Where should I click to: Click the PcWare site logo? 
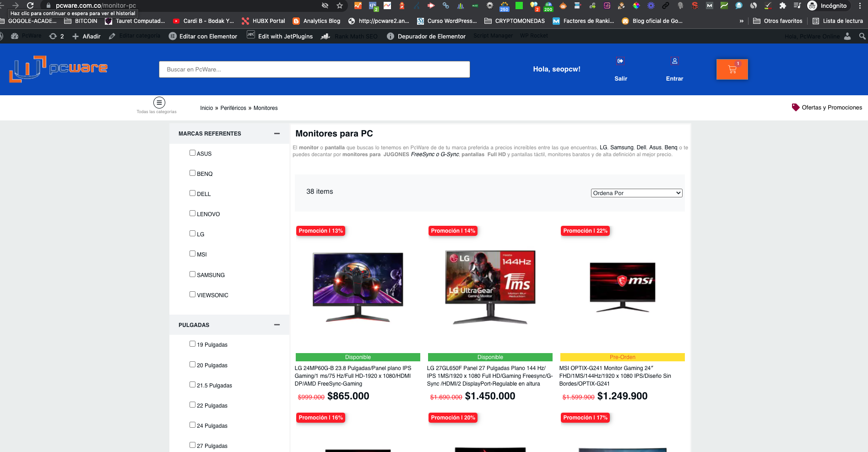(x=59, y=69)
